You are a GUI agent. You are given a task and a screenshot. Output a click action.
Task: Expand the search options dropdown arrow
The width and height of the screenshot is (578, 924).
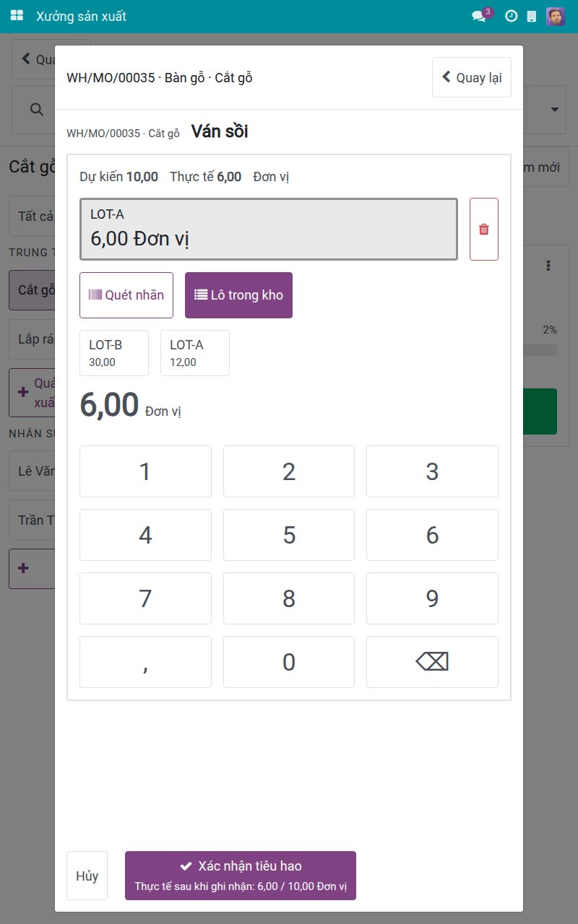click(x=555, y=110)
